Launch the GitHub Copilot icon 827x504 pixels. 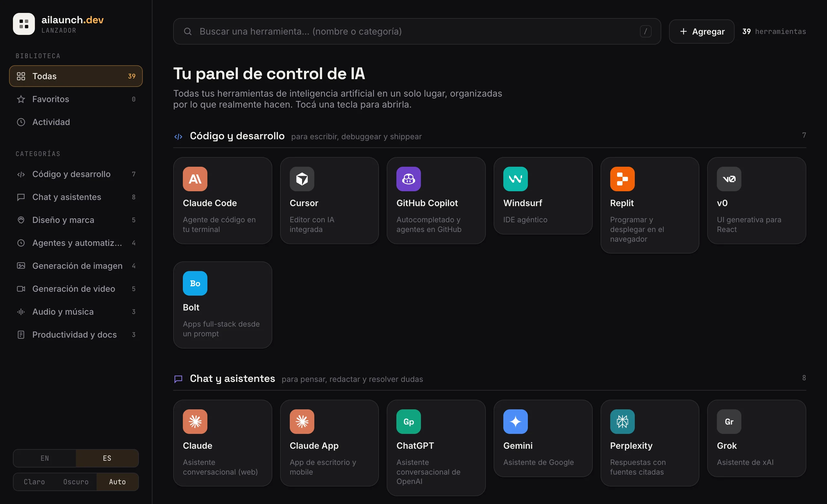coord(408,179)
